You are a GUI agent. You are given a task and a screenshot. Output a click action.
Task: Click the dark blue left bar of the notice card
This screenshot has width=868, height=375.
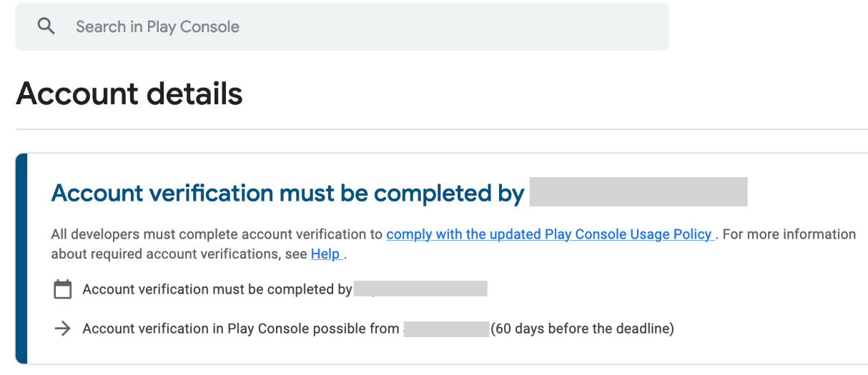coord(21,259)
